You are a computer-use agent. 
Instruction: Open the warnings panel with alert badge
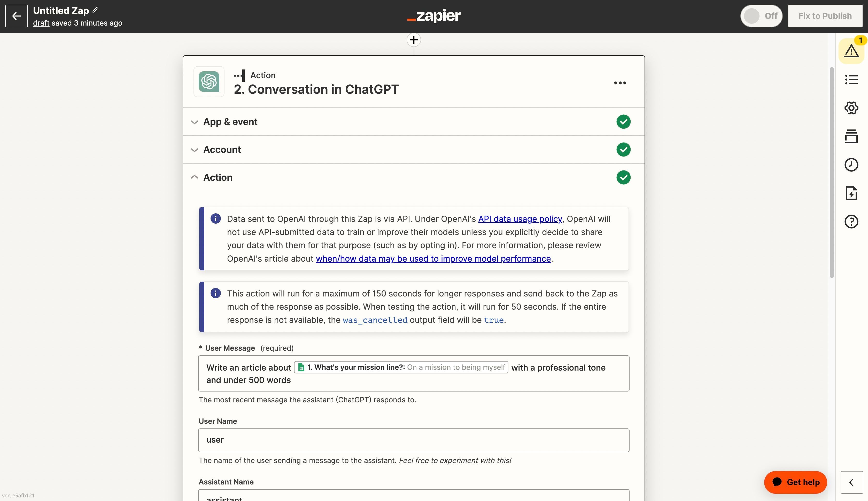851,51
